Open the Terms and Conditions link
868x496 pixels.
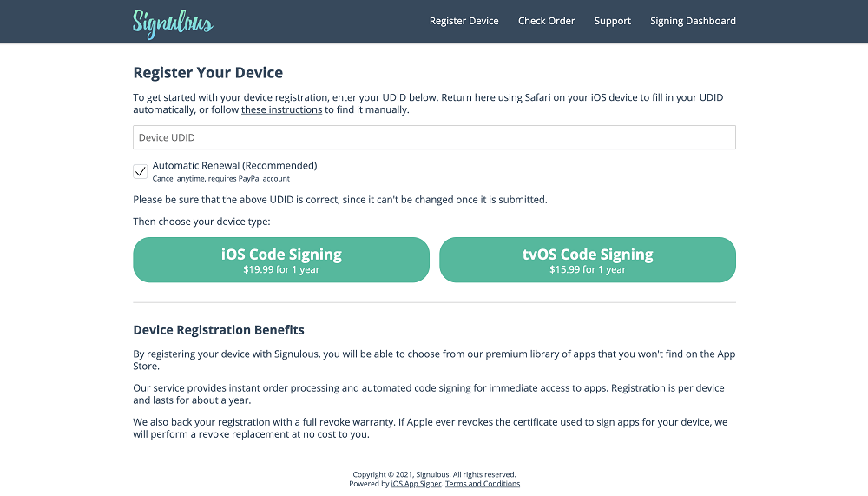click(482, 484)
